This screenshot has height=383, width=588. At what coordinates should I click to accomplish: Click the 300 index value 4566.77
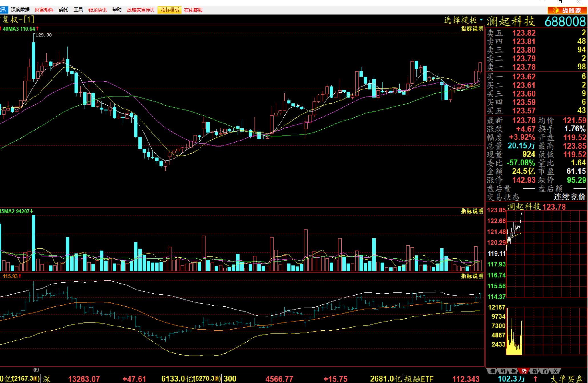(x=279, y=379)
